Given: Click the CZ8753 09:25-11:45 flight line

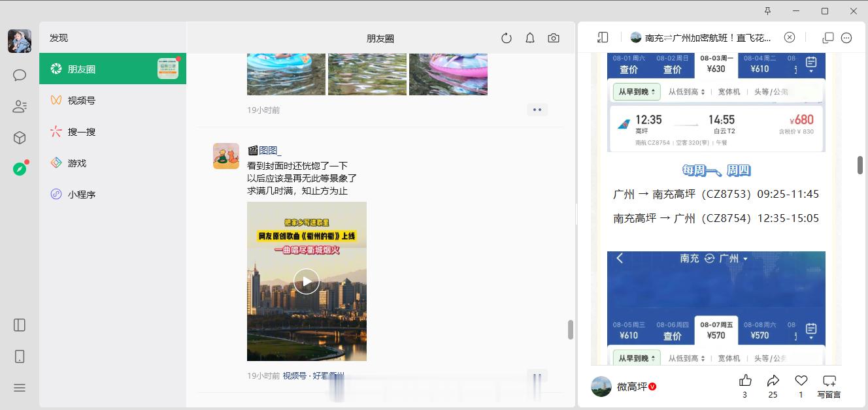Looking at the screenshot, I should click(716, 194).
